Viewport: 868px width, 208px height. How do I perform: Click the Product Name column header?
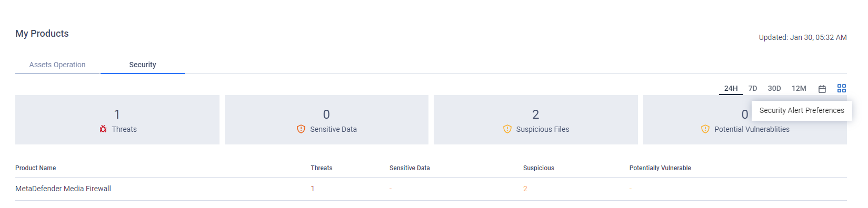36,168
